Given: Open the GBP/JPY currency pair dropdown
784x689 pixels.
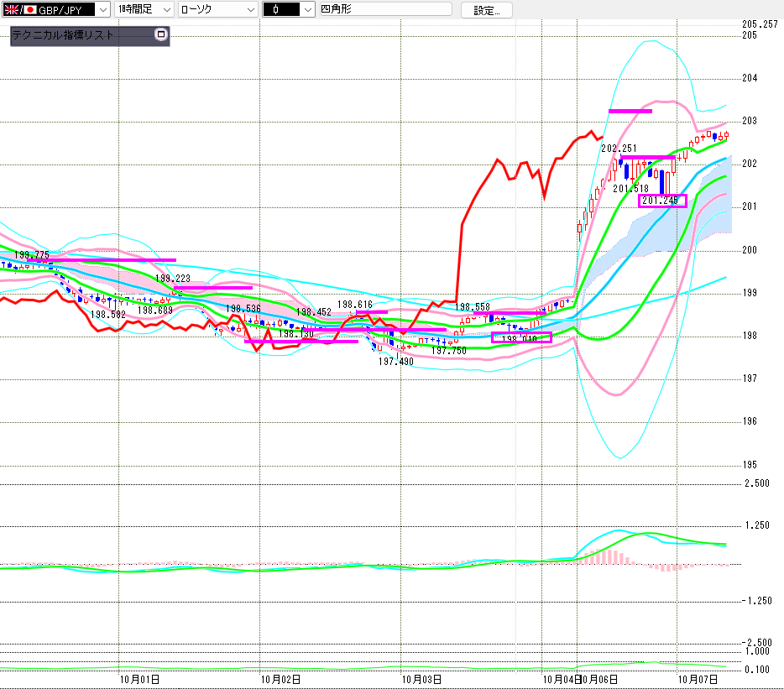Looking at the screenshot, I should point(102,10).
